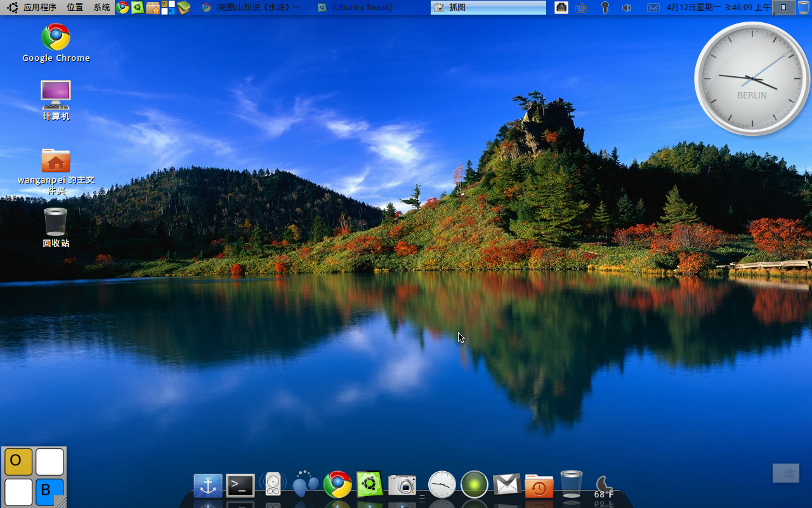812x508 pixels.
Task: Open the orange backup folder dock icon
Action: tap(539, 486)
